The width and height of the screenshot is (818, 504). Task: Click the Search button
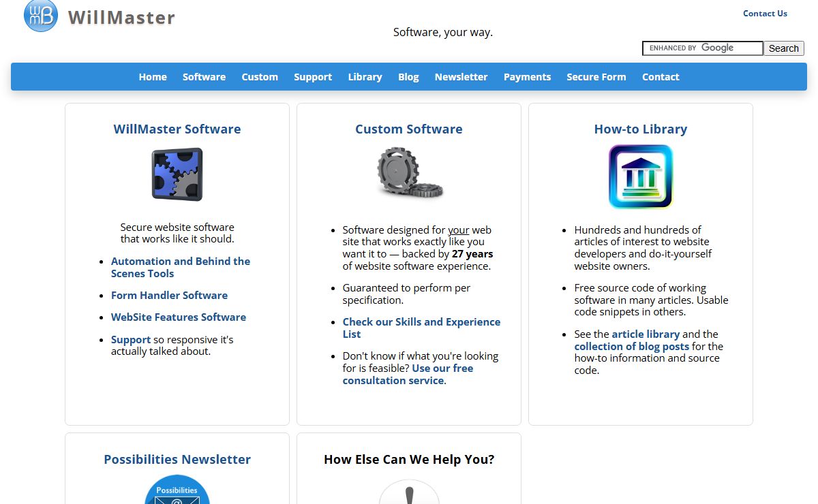(x=783, y=48)
